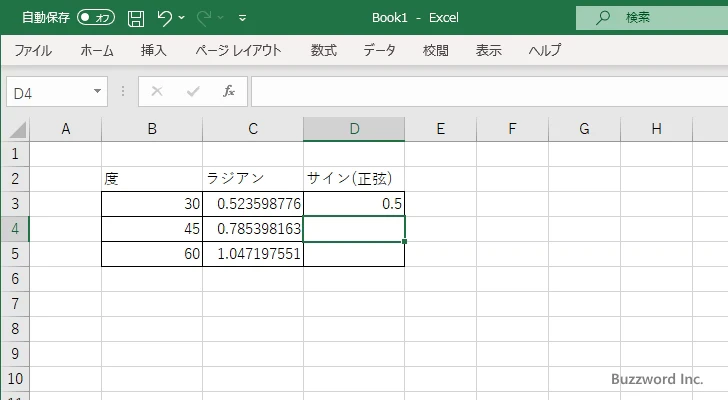728x400 pixels.
Task: Select column D header
Action: 354,128
